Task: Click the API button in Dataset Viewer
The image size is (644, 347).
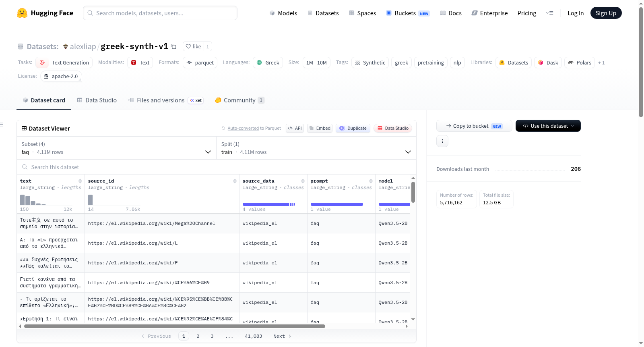Action: [x=295, y=128]
